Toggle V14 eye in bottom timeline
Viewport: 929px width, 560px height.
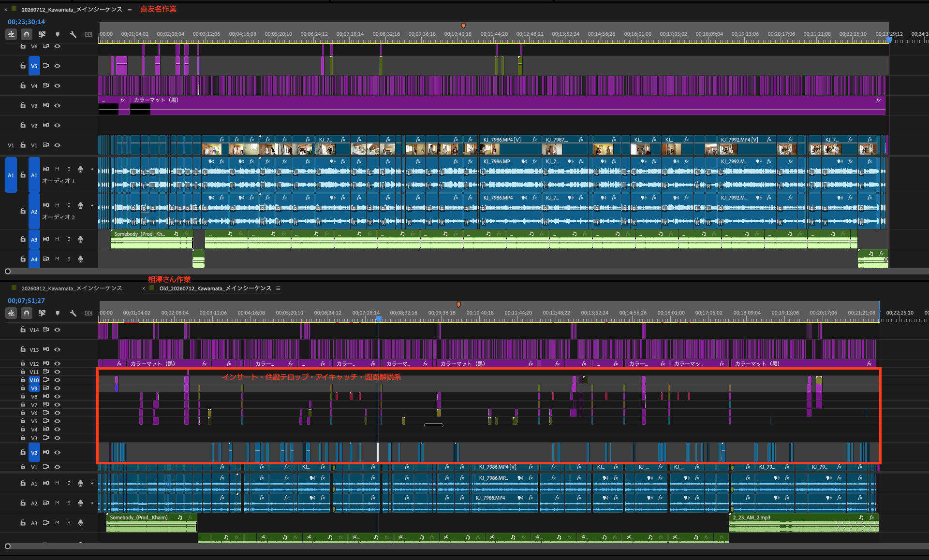pos(58,330)
